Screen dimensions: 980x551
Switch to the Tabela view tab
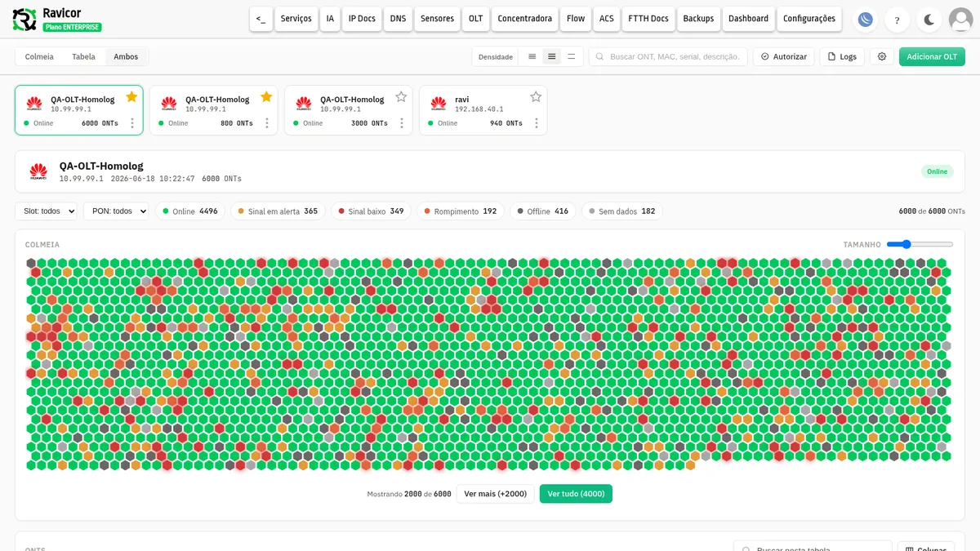83,56
